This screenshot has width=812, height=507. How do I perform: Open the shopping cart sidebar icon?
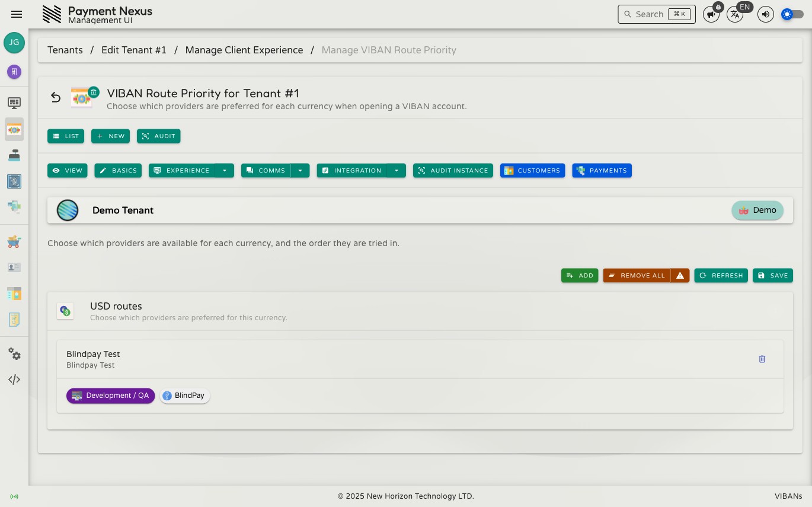coord(14,241)
